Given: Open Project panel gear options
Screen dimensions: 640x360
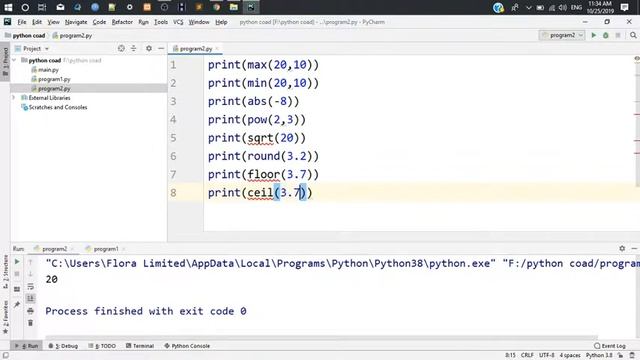Looking at the screenshot, I should [x=149, y=49].
